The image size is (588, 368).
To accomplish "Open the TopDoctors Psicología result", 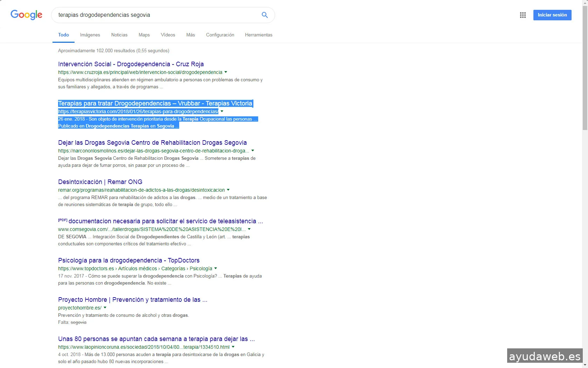I will (x=128, y=260).
